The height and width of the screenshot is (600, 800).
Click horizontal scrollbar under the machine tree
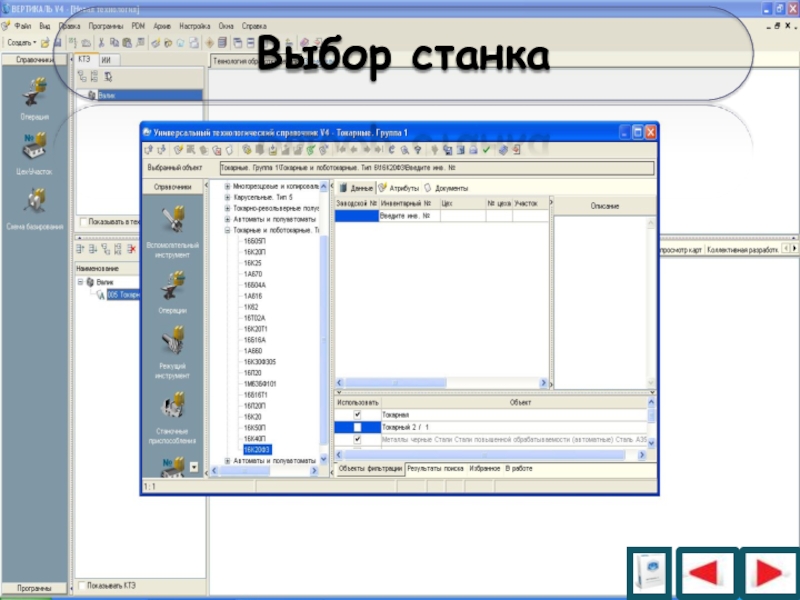pyautogui.click(x=264, y=471)
